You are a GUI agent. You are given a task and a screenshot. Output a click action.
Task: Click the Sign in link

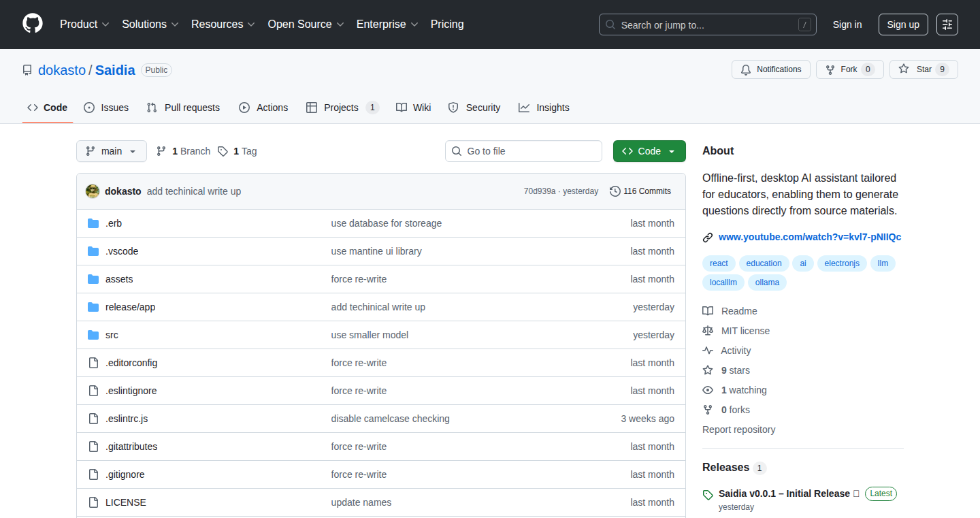(847, 25)
